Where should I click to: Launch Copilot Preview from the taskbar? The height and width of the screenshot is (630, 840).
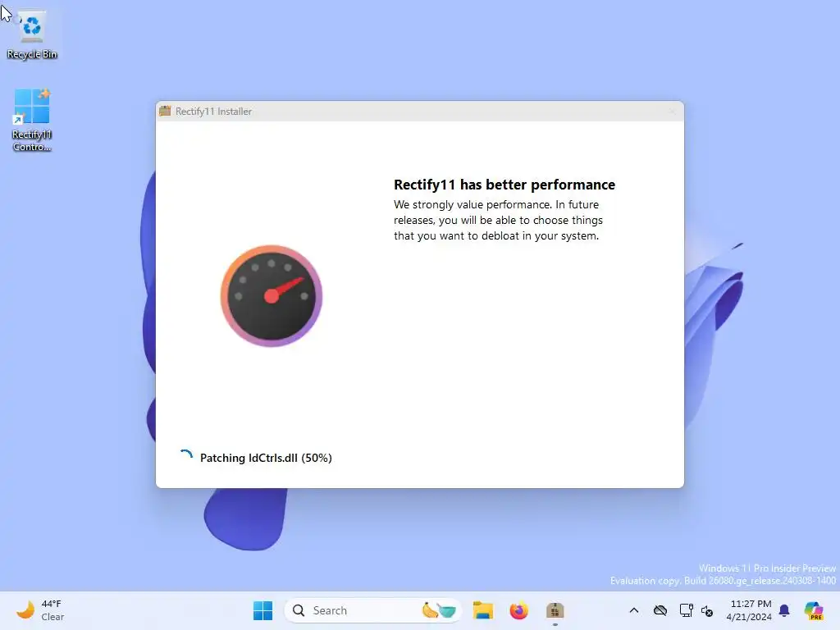coord(813,610)
